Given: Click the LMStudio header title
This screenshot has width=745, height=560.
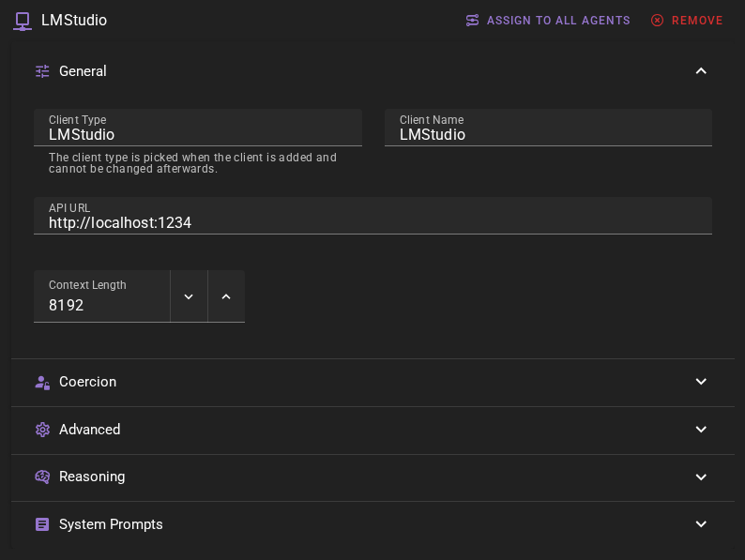Looking at the screenshot, I should (x=73, y=21).
